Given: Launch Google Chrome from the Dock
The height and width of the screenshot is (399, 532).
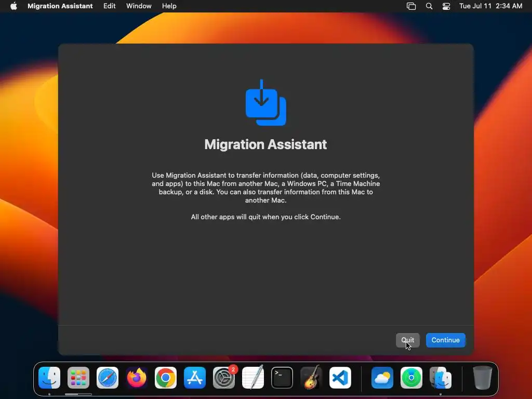Looking at the screenshot, I should 166,378.
